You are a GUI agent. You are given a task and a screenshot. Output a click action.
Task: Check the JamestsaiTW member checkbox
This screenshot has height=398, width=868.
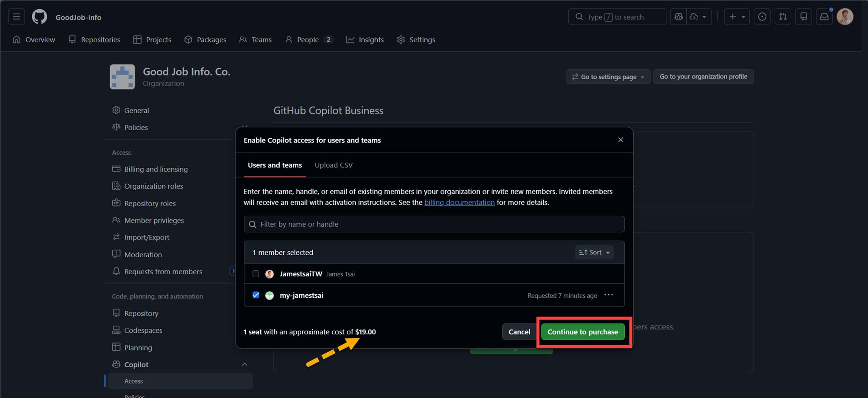tap(256, 274)
